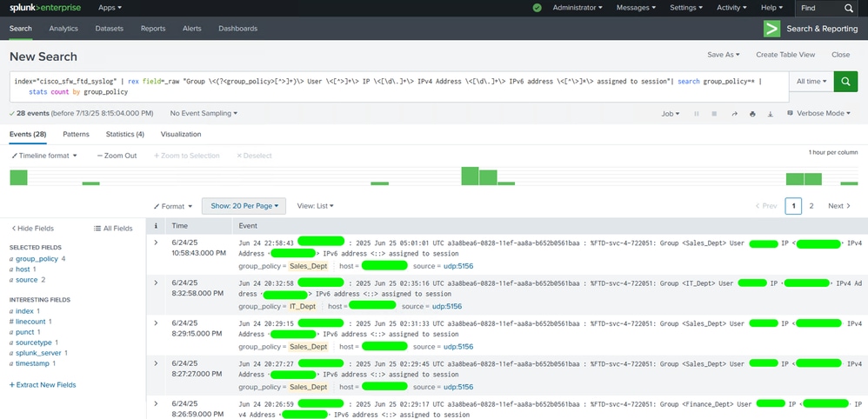Viewport: 868px width, 419px height.
Task: Run the search with green magnifier button
Action: (845, 82)
